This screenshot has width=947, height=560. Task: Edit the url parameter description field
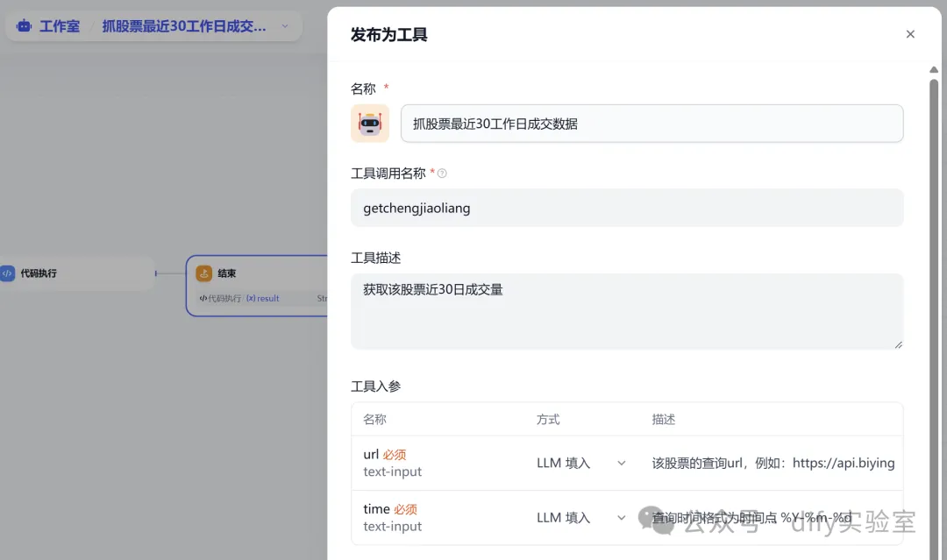click(x=773, y=463)
